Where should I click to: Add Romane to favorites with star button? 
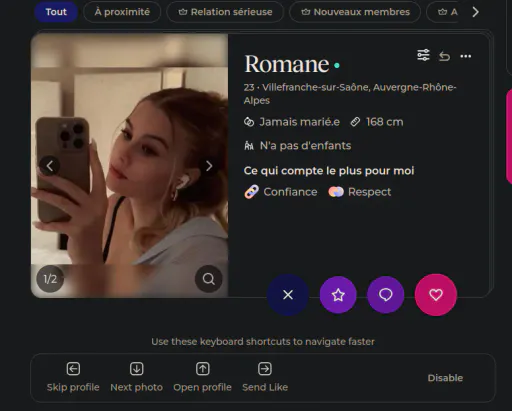click(x=338, y=295)
